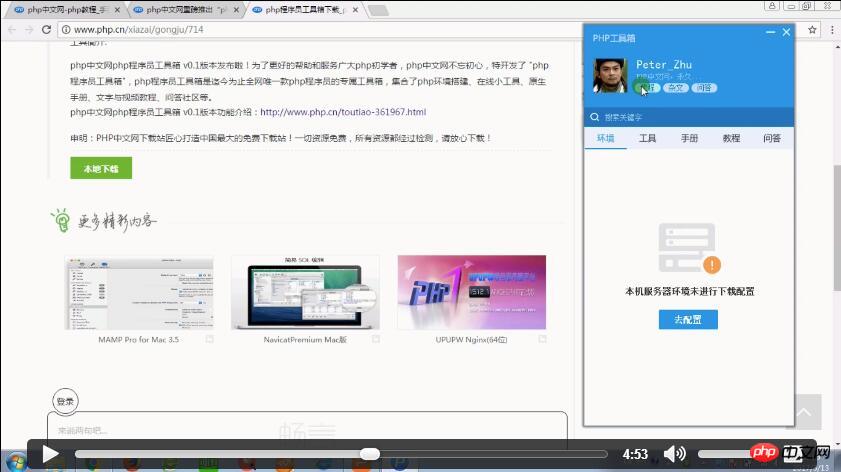Bookmark this page with the star icon
Viewport: 841px width, 472px height.
click(812, 30)
